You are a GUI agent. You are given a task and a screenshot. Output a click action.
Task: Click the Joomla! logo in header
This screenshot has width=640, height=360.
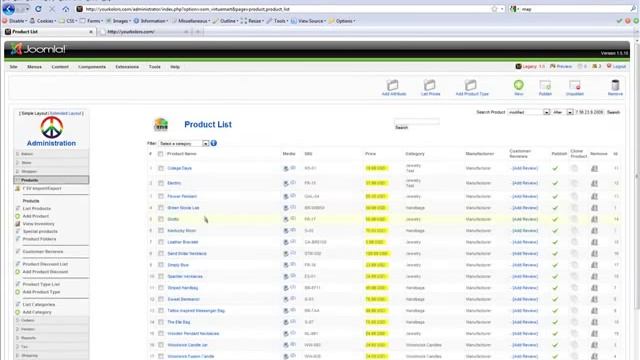(38, 49)
